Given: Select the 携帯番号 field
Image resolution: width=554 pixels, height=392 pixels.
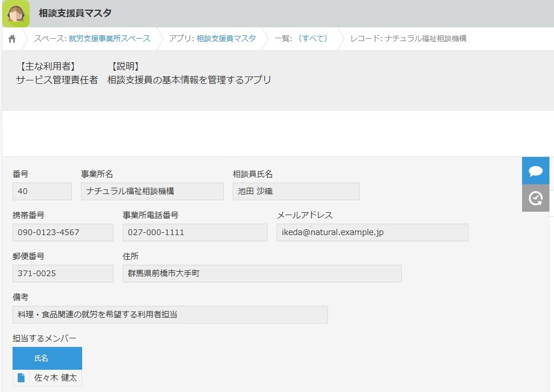Looking at the screenshot, I should [63, 232].
